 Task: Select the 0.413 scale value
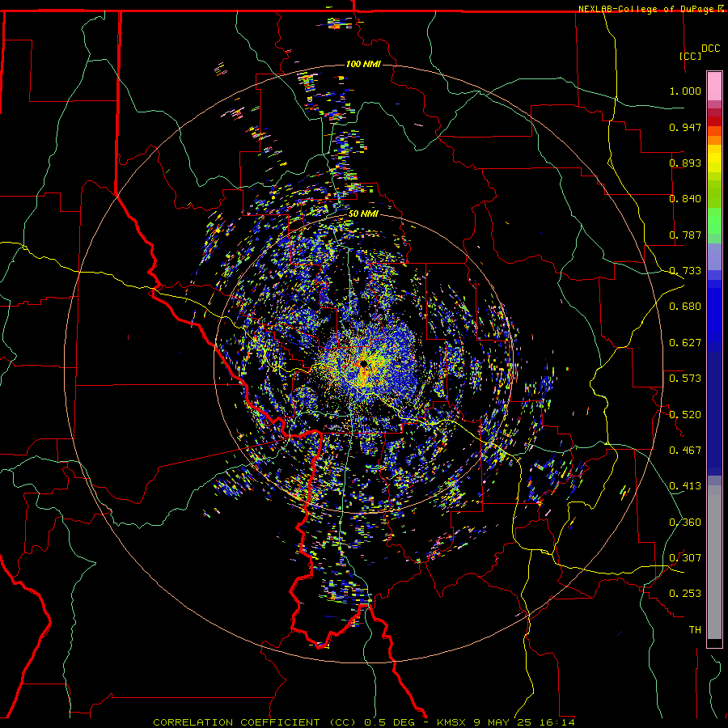(685, 486)
